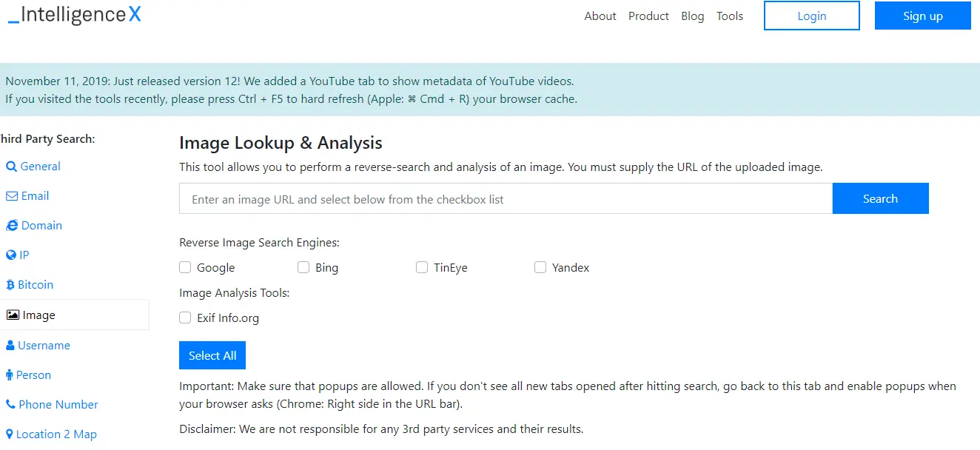Click the Domain browser icon
This screenshot has height=450, width=980.
point(12,226)
